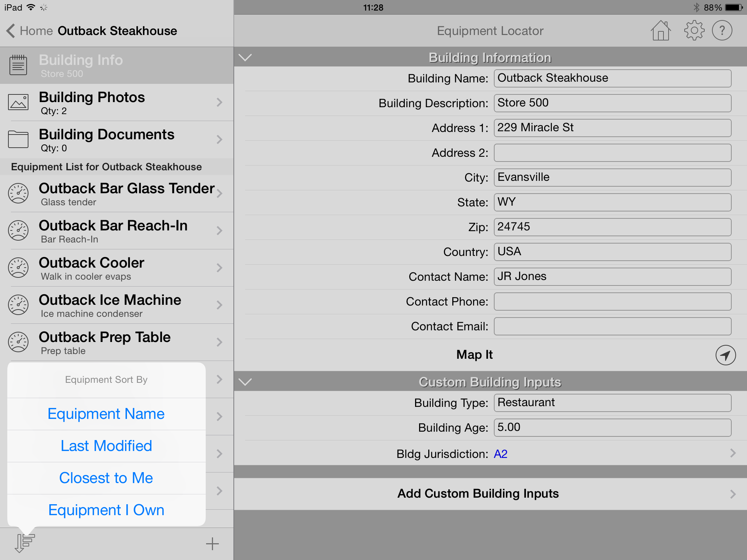
Task: Open Building Photos Qty 2 entry
Action: click(x=117, y=102)
